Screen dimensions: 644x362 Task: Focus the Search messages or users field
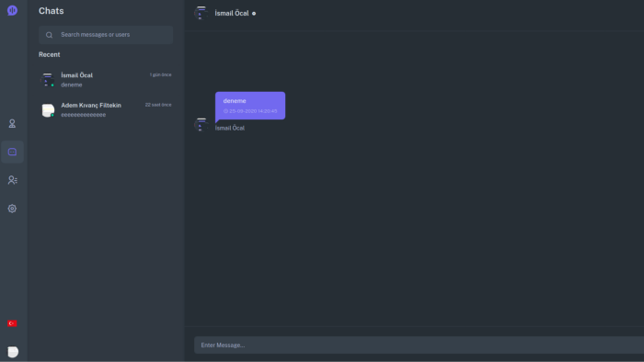(106, 35)
